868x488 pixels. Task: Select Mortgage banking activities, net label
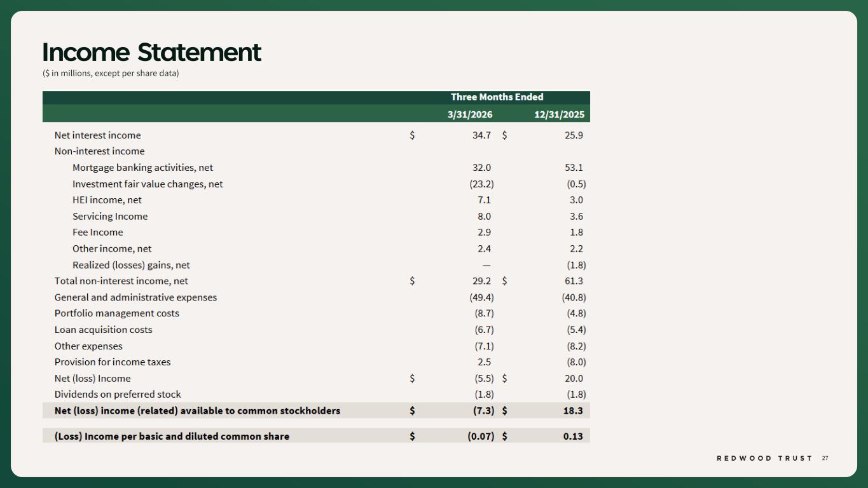143,168
